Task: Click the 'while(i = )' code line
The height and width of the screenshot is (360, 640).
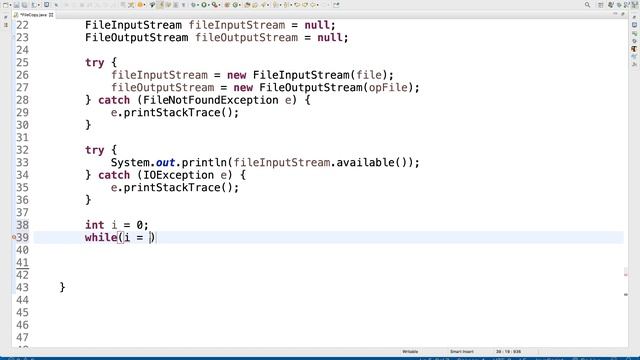Action: point(120,237)
